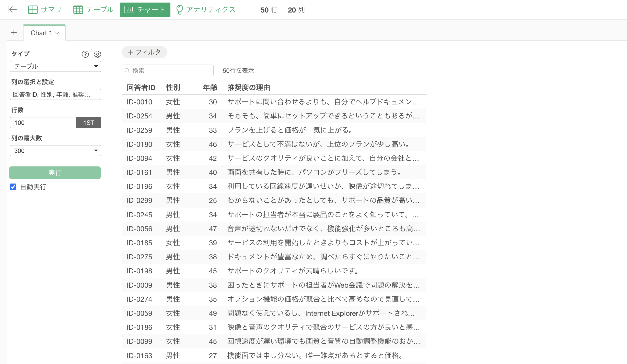Click the back arrow collapse icon

(x=12, y=10)
